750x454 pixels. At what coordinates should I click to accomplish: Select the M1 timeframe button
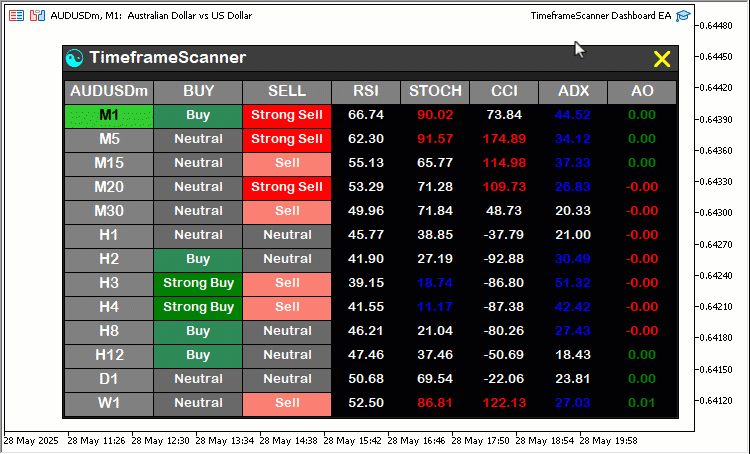(x=109, y=116)
